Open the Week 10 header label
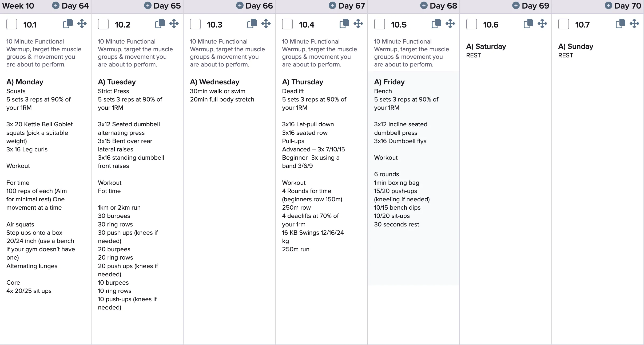This screenshot has width=644, height=345. [x=18, y=6]
